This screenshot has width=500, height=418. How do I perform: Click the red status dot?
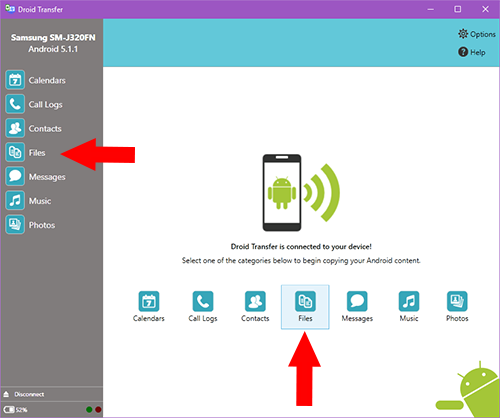pos(98,410)
